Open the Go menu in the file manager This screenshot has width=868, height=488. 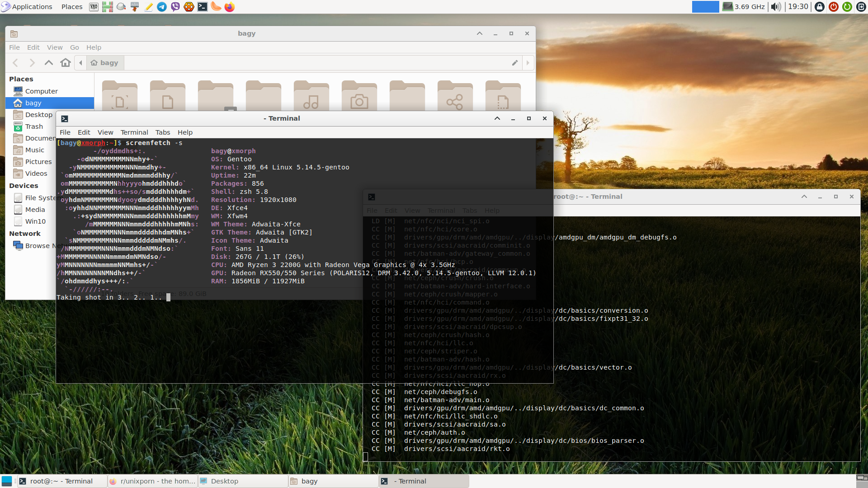[74, 47]
